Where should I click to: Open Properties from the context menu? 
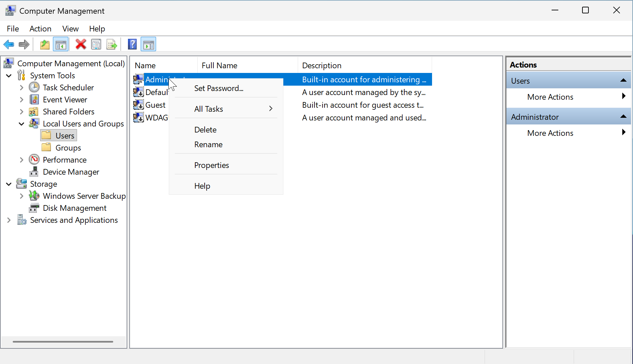[x=226, y=165]
